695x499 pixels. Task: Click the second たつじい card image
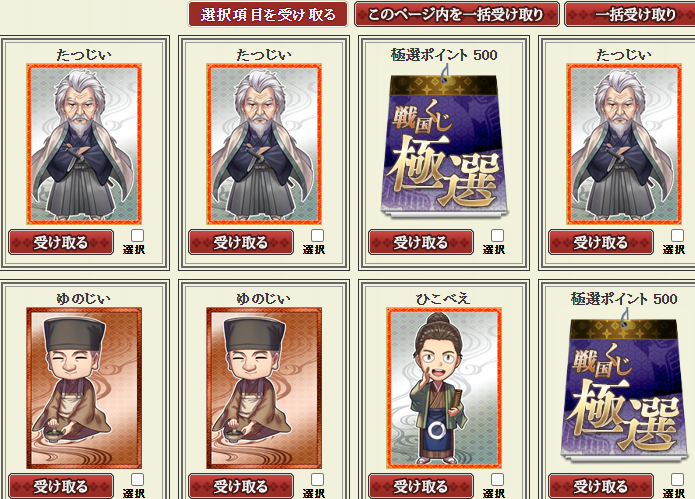(264, 144)
